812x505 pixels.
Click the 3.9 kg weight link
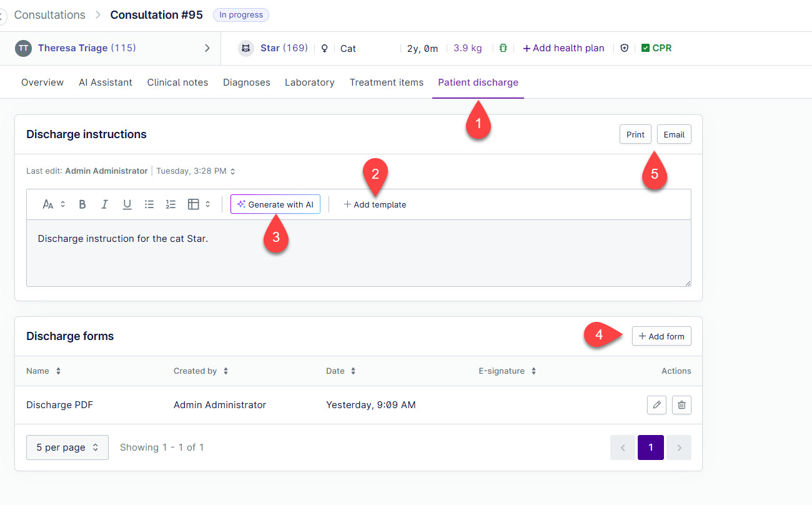[x=468, y=48]
